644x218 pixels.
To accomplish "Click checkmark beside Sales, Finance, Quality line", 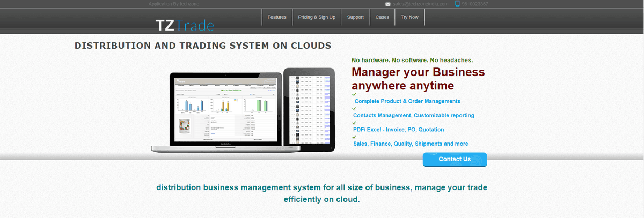I will coord(354,137).
